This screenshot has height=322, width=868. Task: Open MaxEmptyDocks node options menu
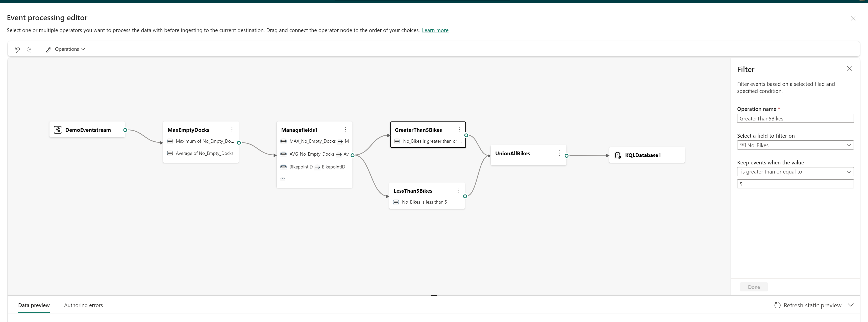pyautogui.click(x=232, y=130)
